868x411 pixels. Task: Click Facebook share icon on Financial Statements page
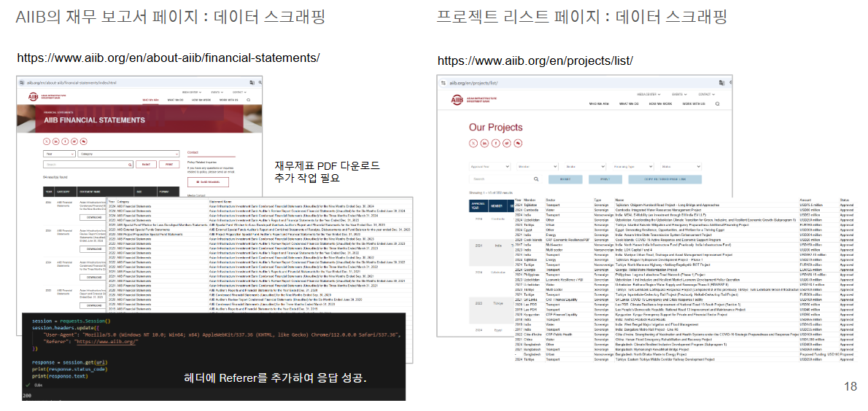65,141
